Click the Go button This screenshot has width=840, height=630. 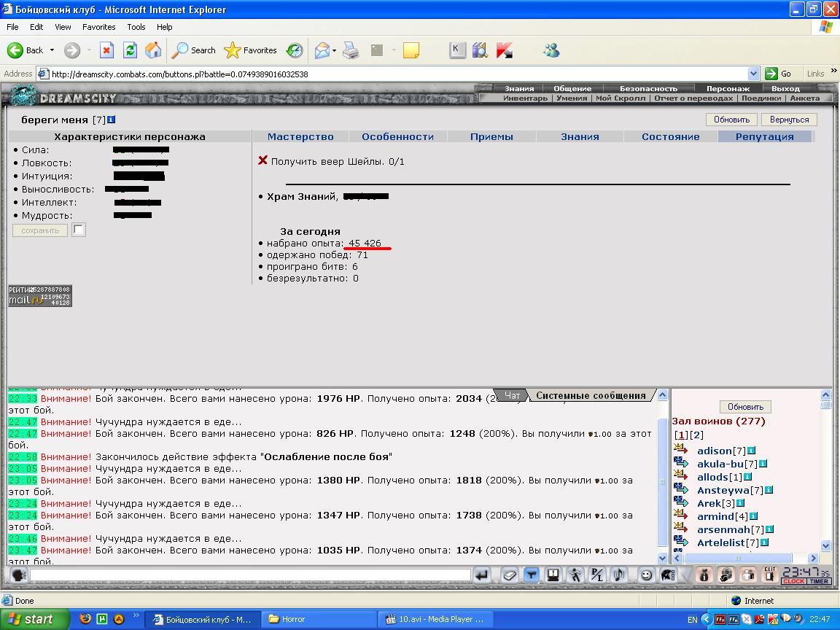(x=779, y=74)
